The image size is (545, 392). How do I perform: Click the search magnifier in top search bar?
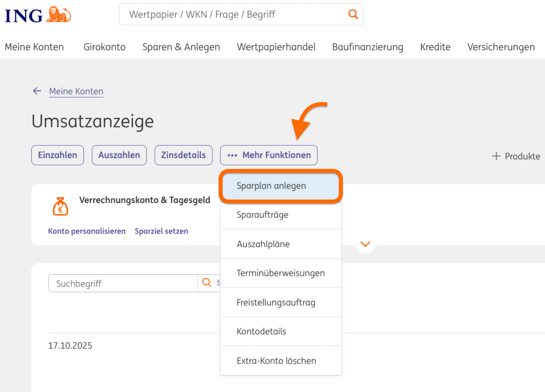(x=353, y=15)
